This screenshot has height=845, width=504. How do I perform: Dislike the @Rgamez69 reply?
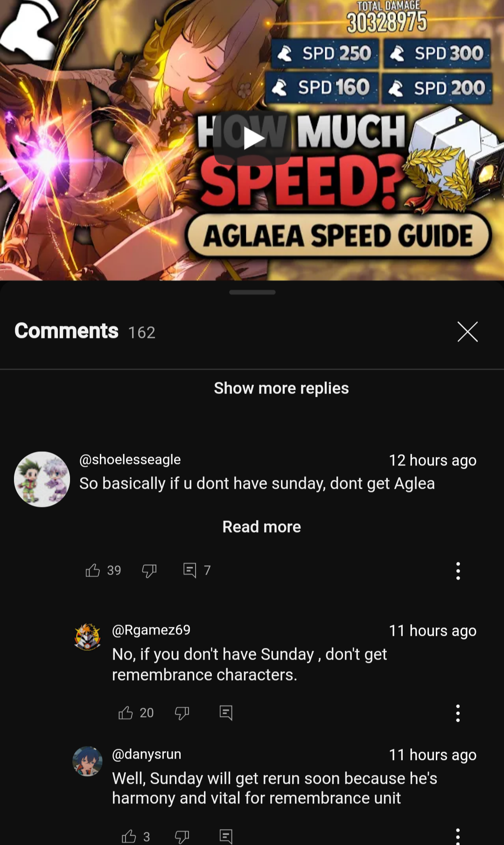click(x=182, y=713)
